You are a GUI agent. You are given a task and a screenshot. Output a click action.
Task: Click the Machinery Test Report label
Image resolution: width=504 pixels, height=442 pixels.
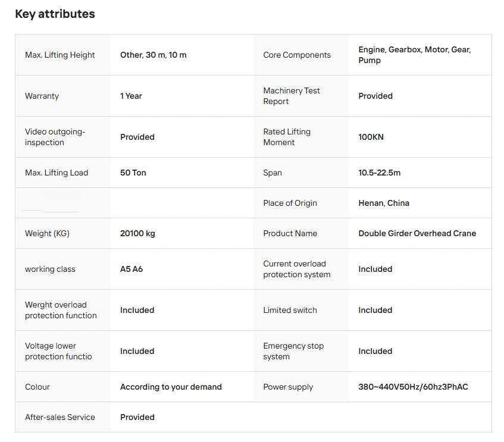tap(292, 96)
